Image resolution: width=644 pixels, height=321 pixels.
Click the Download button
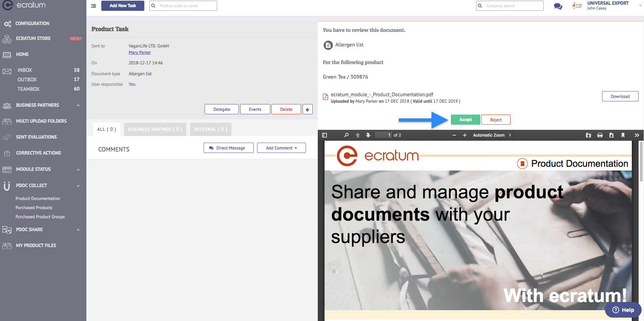coord(620,96)
